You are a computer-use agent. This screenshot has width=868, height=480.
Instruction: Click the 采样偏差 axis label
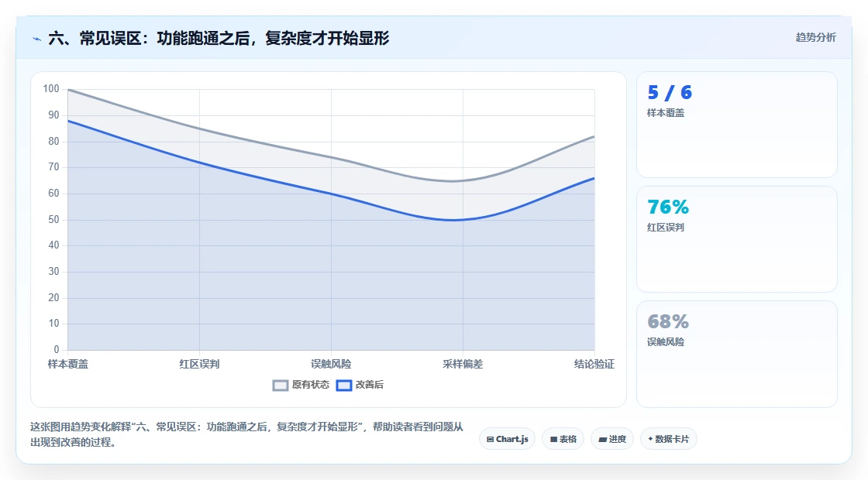click(x=463, y=364)
